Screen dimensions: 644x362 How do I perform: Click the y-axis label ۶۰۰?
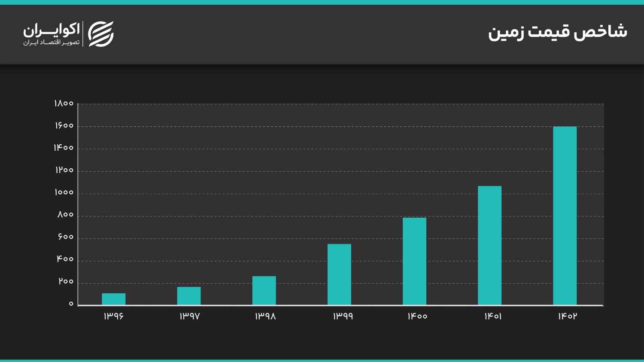[66, 237]
